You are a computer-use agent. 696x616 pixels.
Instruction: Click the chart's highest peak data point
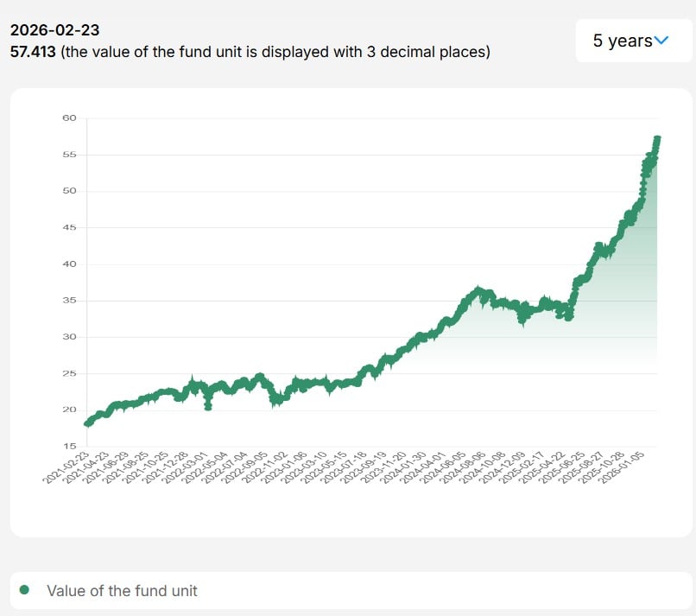click(x=658, y=137)
